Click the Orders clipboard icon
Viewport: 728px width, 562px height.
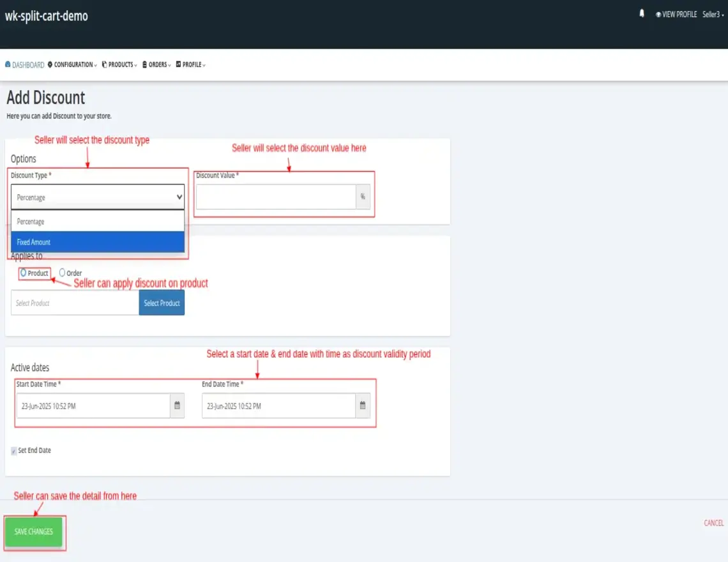pyautogui.click(x=144, y=64)
